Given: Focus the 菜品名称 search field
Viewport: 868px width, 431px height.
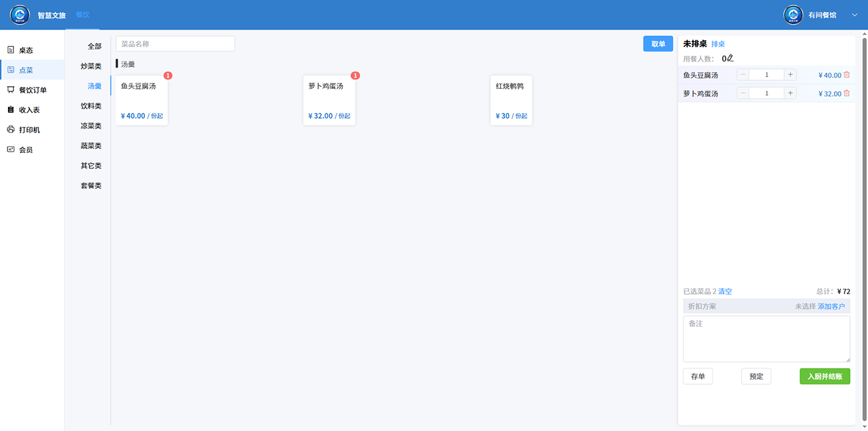Looking at the screenshot, I should point(176,43).
